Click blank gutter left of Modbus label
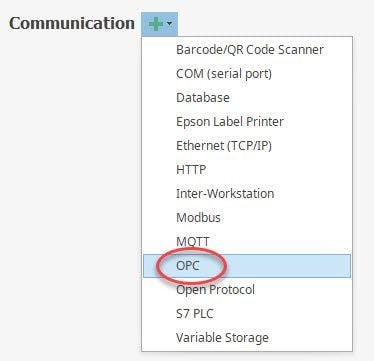374x361 pixels. (x=159, y=218)
